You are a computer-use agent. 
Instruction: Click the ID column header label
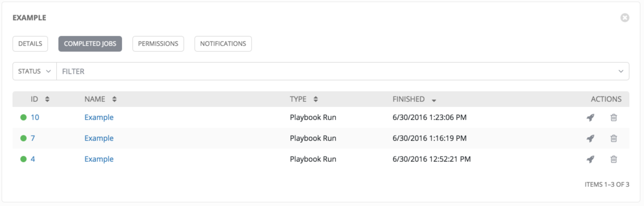point(34,99)
